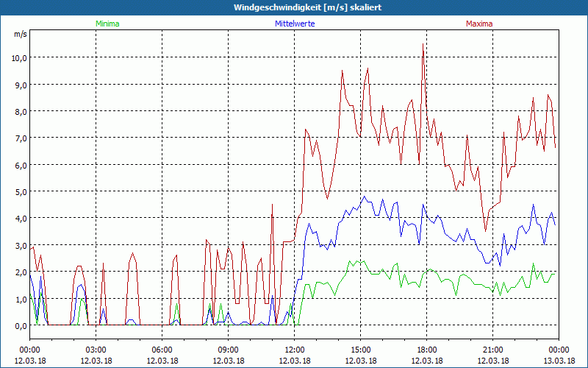This screenshot has height=368, width=588.
Task: Click the '2,0' y-axis value
Action: pyautogui.click(x=21, y=272)
